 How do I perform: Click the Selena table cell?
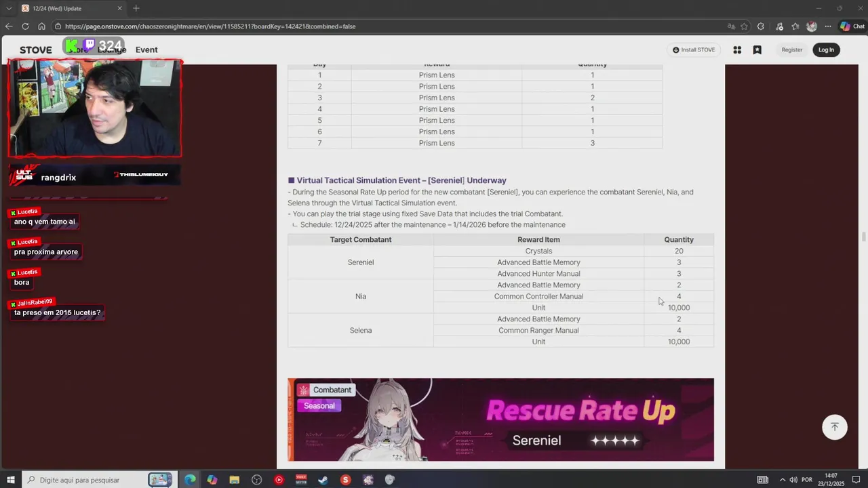pos(361,330)
